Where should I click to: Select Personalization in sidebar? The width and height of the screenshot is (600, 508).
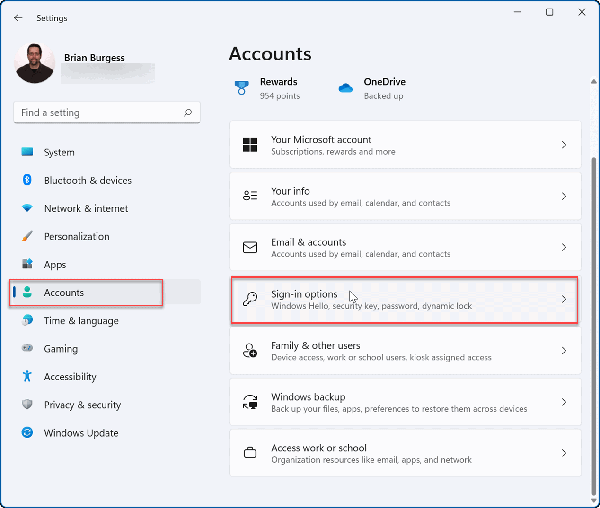pos(107,236)
